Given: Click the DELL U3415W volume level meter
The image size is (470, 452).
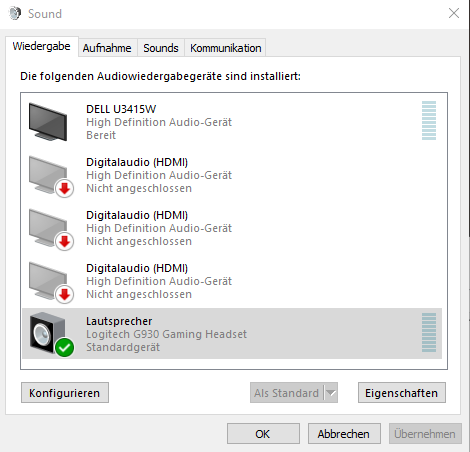Looking at the screenshot, I should (429, 120).
